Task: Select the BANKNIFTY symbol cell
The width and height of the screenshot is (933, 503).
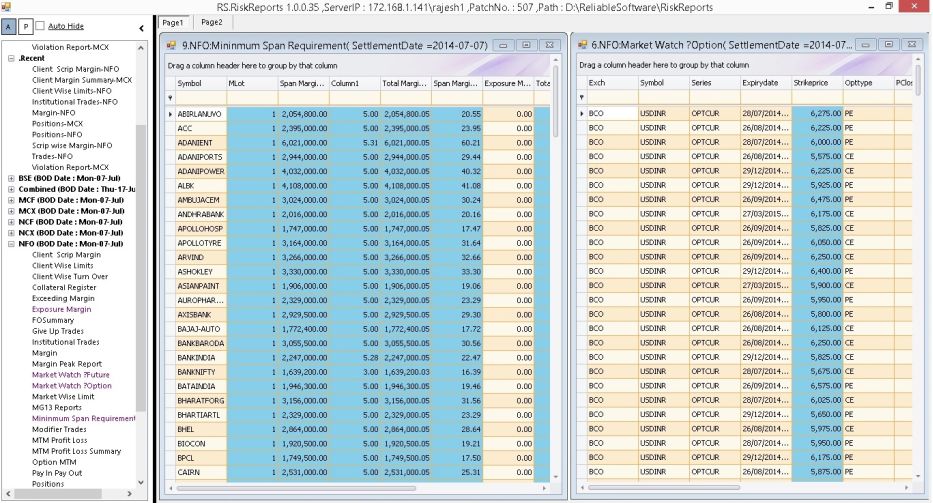Action: (x=201, y=372)
